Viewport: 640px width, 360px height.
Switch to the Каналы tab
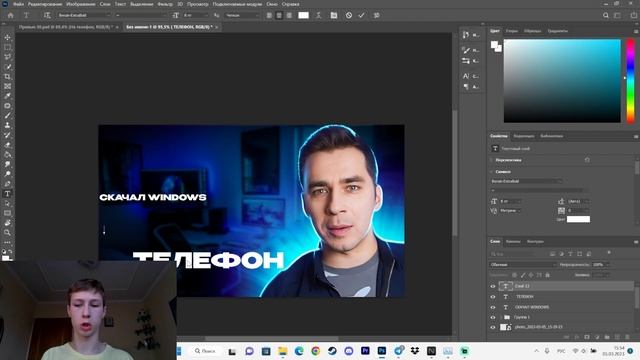[x=513, y=242]
